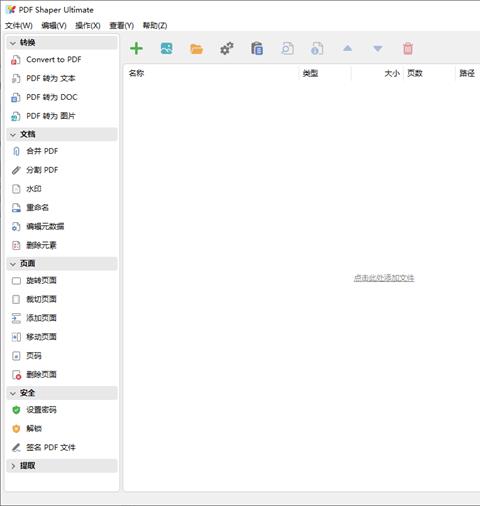This screenshot has height=506, width=480.
Task: Select the 水印 label
Action: (x=34, y=189)
